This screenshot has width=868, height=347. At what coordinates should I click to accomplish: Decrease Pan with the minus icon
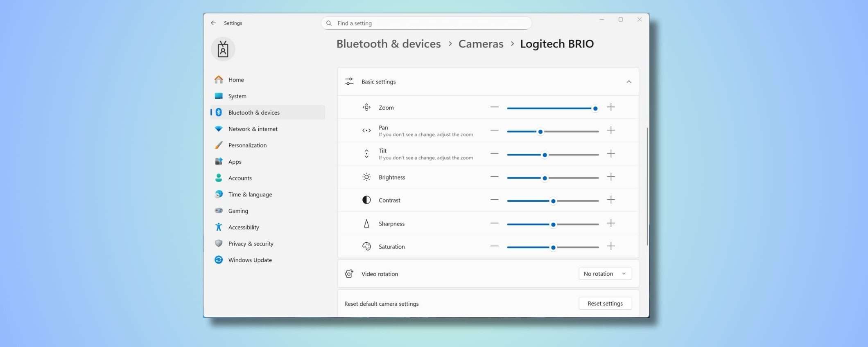tap(494, 131)
